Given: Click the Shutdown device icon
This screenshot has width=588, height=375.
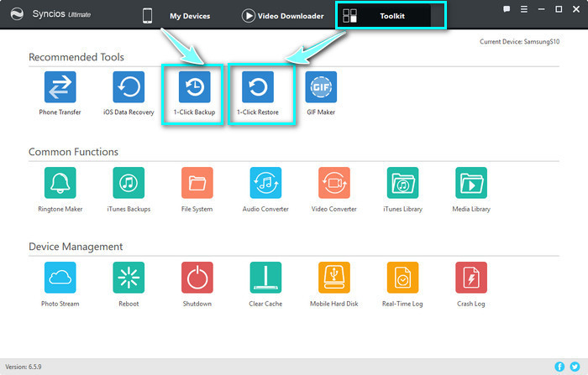Looking at the screenshot, I should (197, 277).
